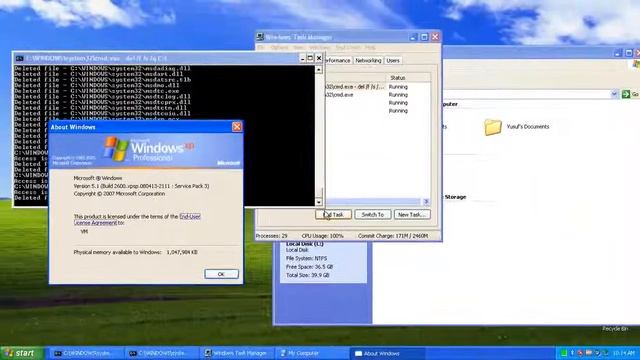Viewport: 640px width, 360px height.
Task: Click the task list horizontal scroll right arrow
Action: pos(426,202)
